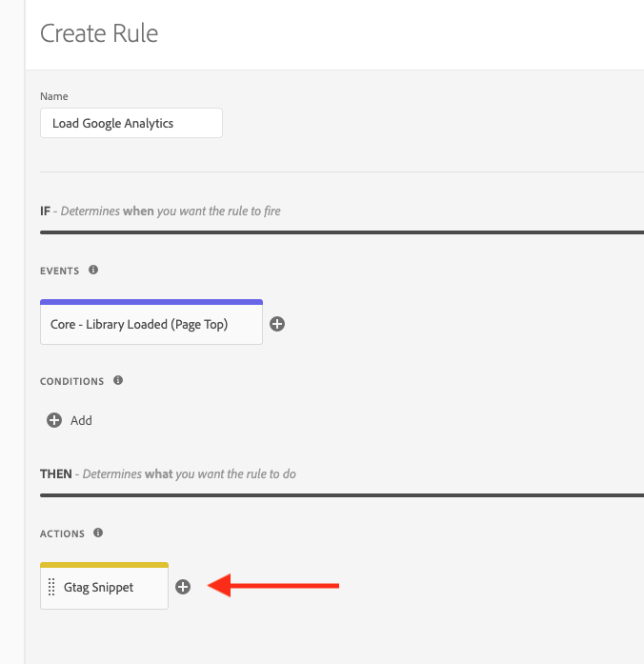Screen dimensions: 644x664
Task: Click the plus icon under Conditions
Action: 54,420
